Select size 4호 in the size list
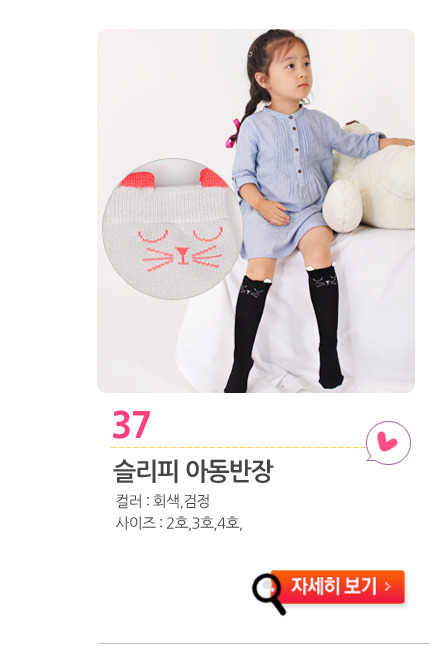Screen dimensions: 430x647 229,523
